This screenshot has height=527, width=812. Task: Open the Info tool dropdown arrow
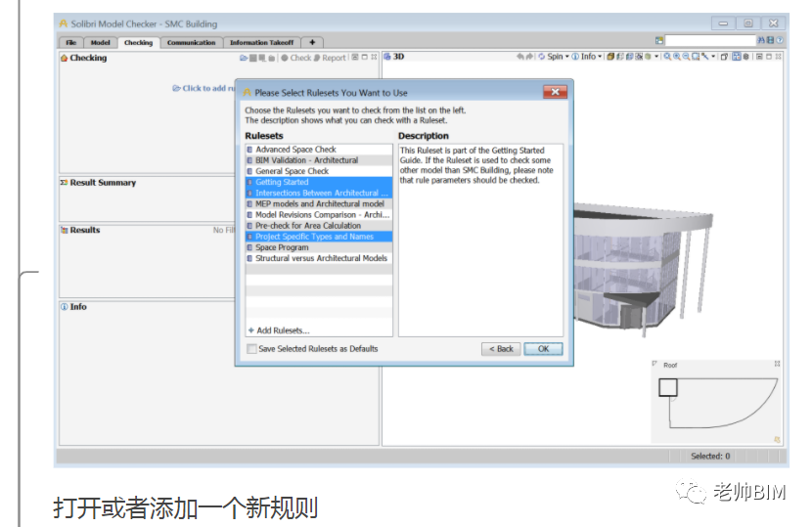coord(600,57)
